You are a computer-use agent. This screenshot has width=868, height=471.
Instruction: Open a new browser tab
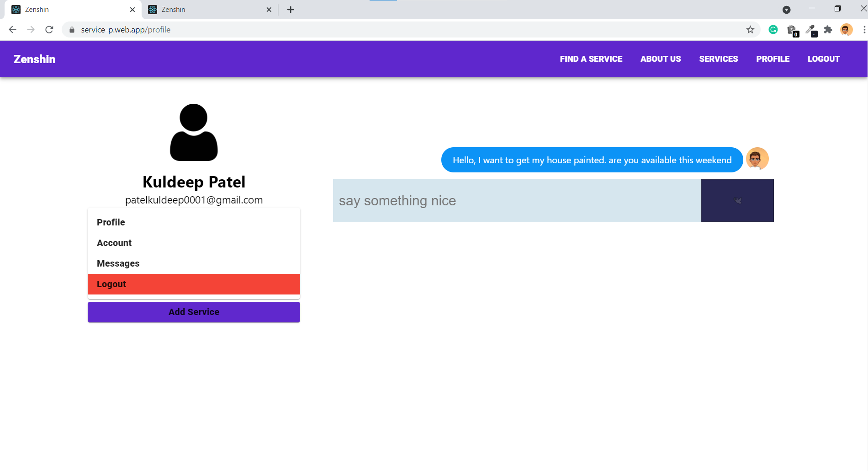click(x=291, y=10)
